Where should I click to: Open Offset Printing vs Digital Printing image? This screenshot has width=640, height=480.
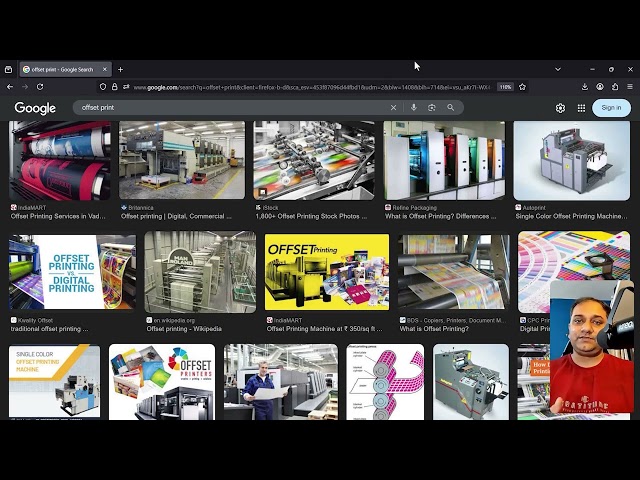click(73, 272)
